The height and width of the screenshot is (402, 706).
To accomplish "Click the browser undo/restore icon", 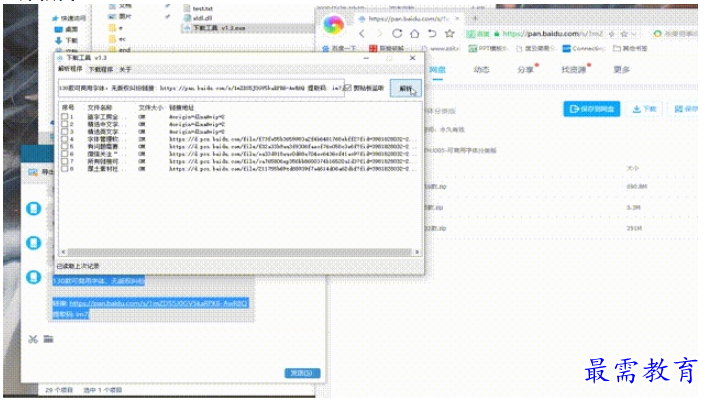I will tap(432, 34).
